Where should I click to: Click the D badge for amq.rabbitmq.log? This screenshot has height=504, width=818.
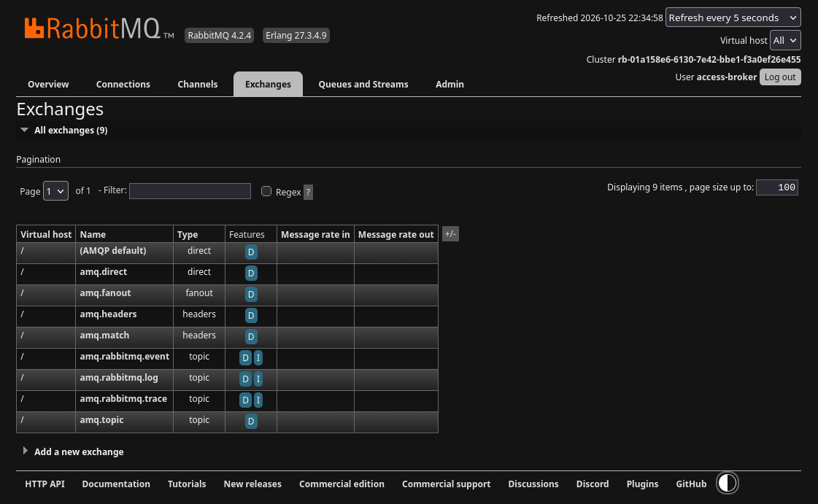[x=245, y=379]
